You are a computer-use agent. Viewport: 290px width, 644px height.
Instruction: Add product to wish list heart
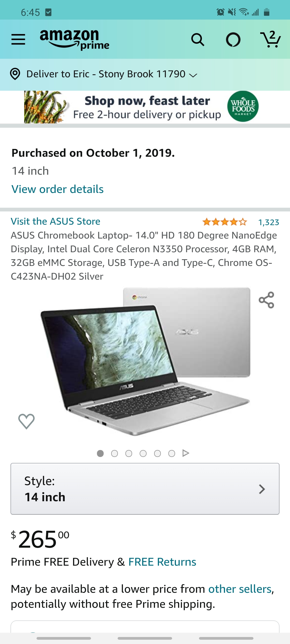coord(26,421)
